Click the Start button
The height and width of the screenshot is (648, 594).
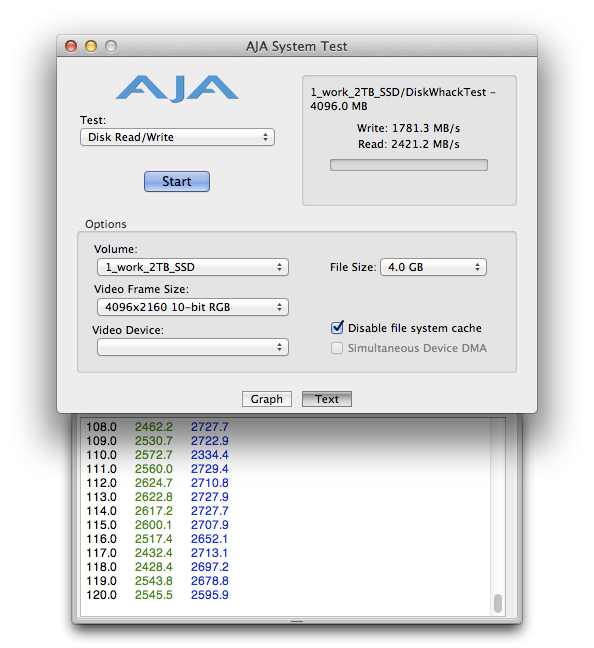click(177, 181)
